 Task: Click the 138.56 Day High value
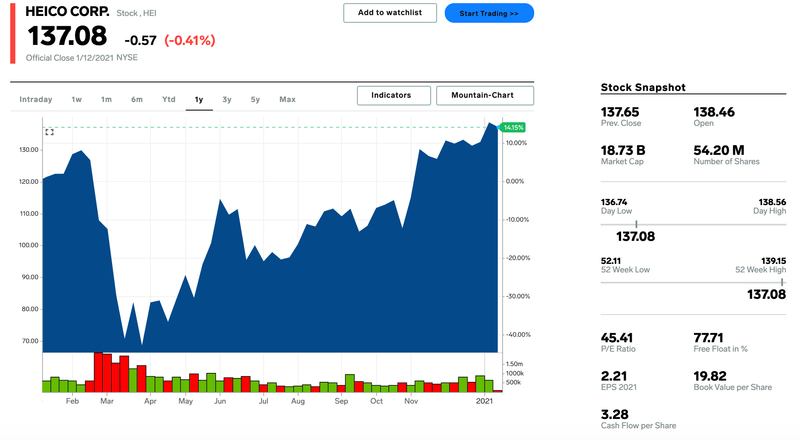(x=772, y=202)
